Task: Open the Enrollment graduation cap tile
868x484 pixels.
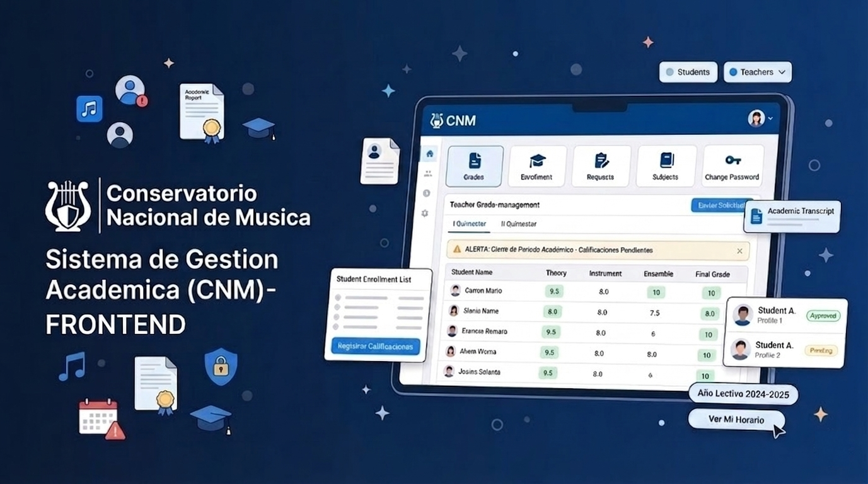Action: coord(537,166)
